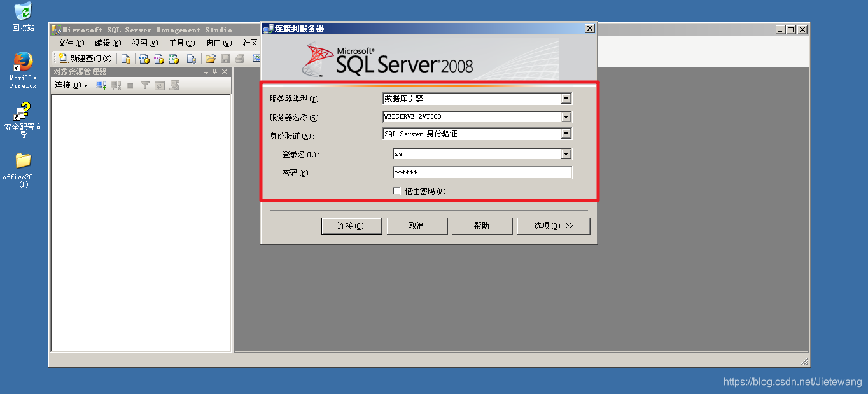Click the Activity Monitor chart icon

coord(256,58)
